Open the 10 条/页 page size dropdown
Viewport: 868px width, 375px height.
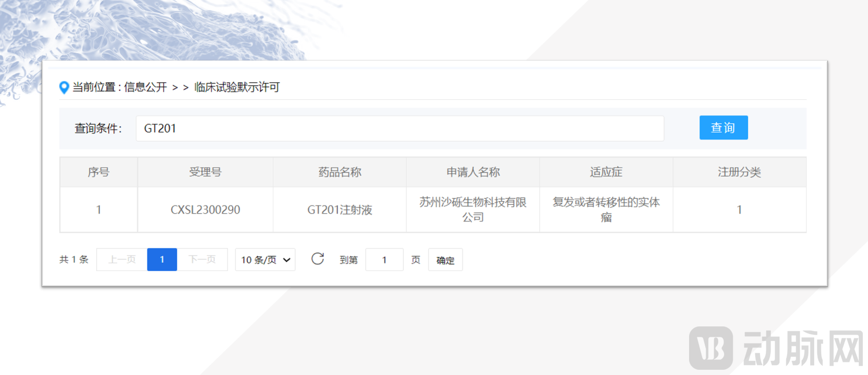point(265,260)
